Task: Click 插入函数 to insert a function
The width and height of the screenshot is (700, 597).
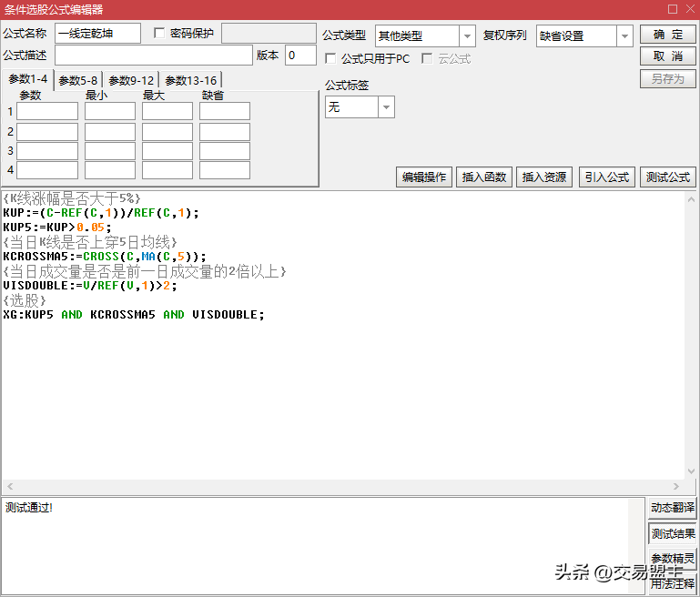Action: [x=484, y=177]
